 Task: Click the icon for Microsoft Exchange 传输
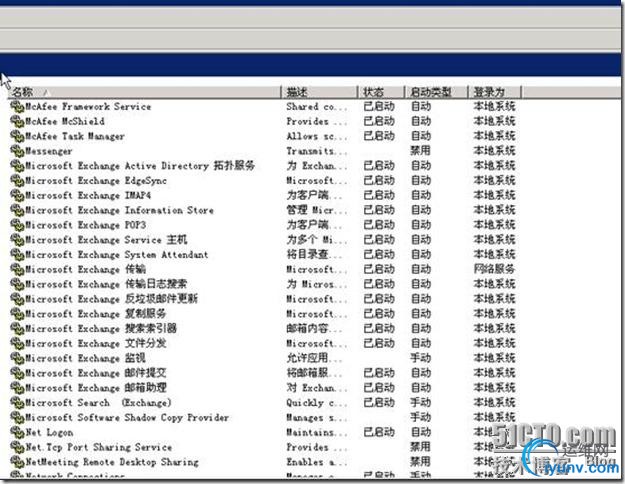click(17, 269)
